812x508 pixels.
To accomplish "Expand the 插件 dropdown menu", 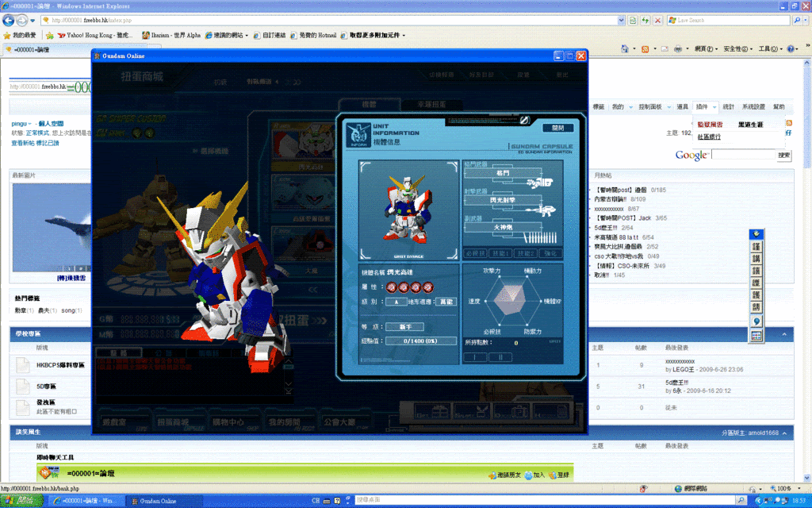I will pyautogui.click(x=705, y=107).
